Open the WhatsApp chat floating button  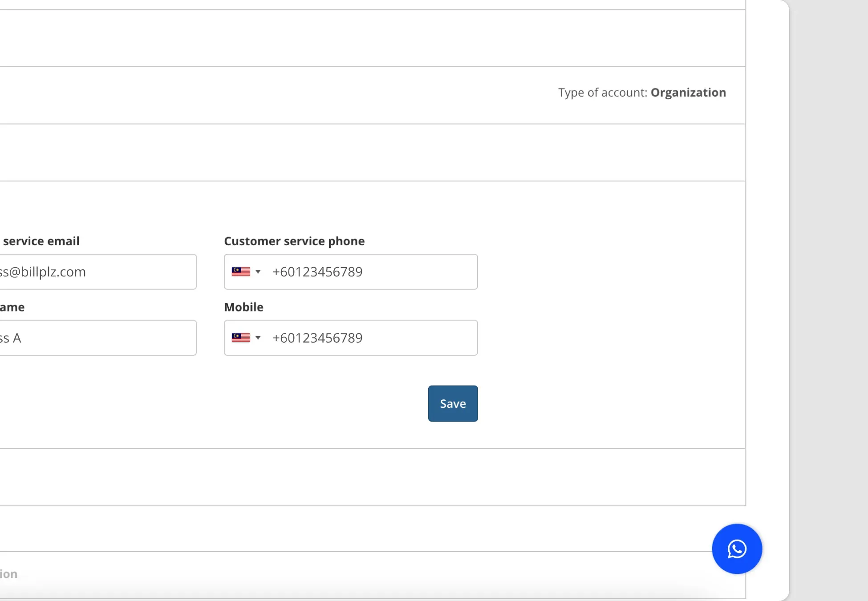point(737,548)
